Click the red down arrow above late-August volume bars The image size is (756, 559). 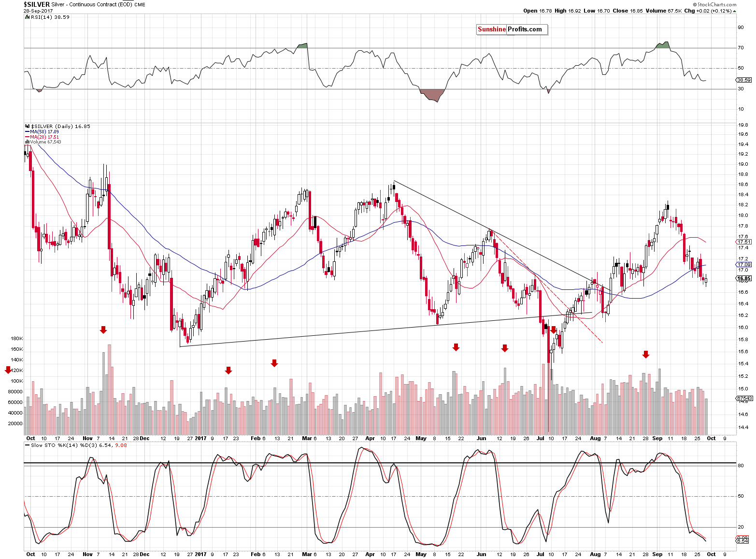[x=646, y=355]
